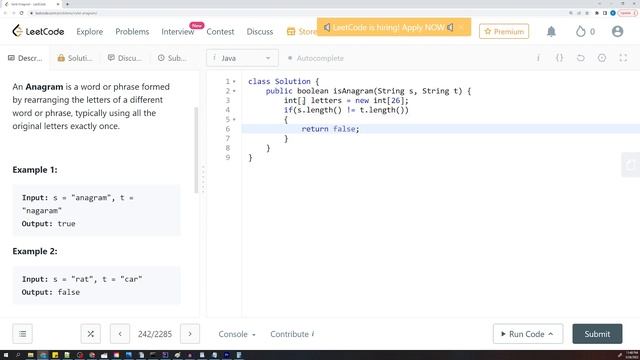Click the LeetCode logo
The image size is (640, 360).
tap(38, 31)
